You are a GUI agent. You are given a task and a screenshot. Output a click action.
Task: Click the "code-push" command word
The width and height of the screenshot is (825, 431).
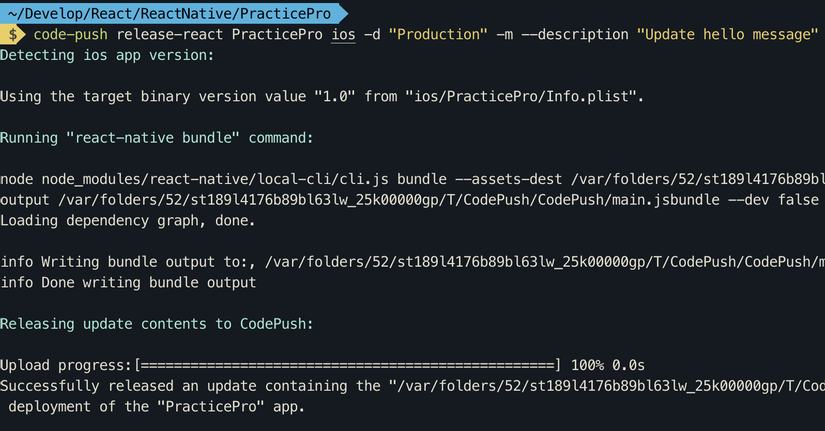(x=70, y=34)
